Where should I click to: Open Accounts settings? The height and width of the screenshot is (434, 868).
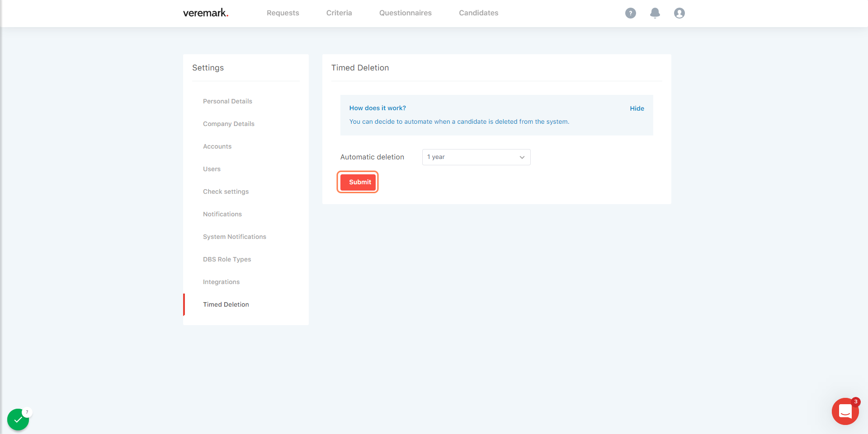coord(217,146)
